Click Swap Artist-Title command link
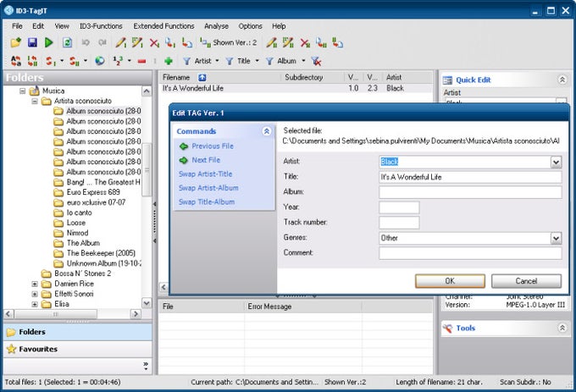Screen dimensions: 576x392 tap(205, 174)
